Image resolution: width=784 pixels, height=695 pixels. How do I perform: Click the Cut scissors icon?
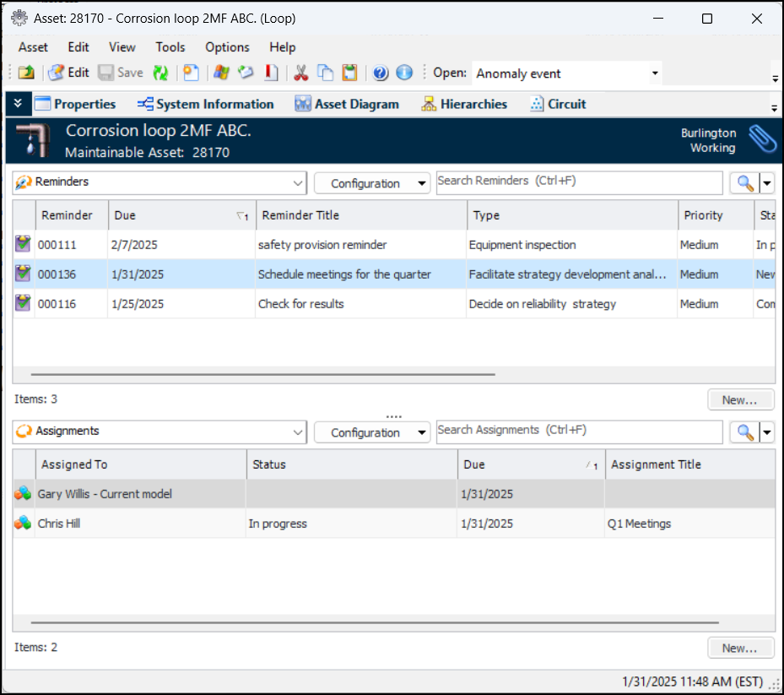pyautogui.click(x=300, y=73)
